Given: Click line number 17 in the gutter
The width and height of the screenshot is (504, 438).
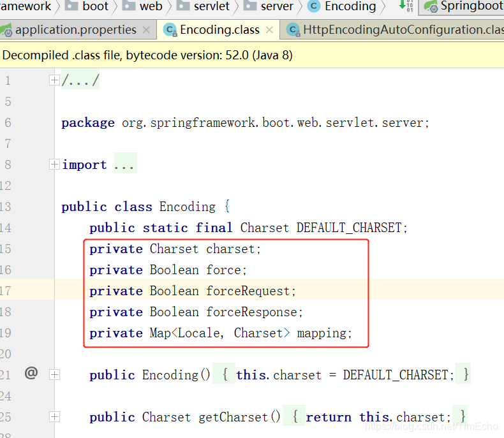Looking at the screenshot, I should click(6, 291).
